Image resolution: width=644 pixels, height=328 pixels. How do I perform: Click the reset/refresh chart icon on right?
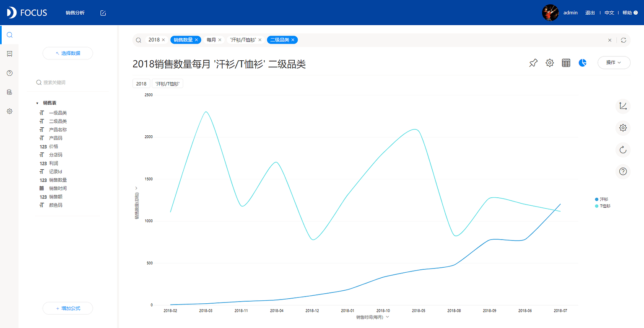pos(623,150)
